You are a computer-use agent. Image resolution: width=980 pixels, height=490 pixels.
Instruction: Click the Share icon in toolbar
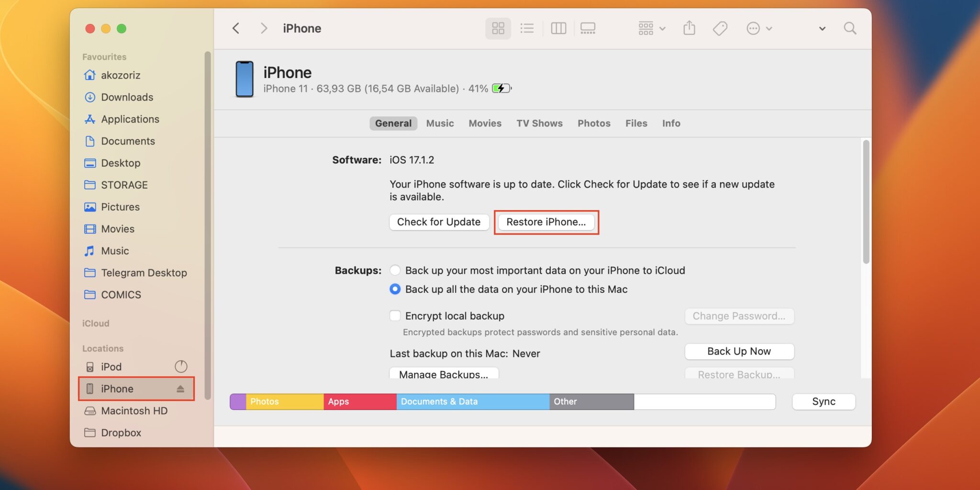coord(689,28)
